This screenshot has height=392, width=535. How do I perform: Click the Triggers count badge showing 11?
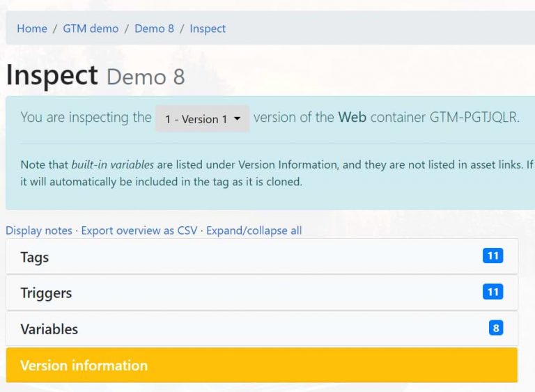tap(493, 292)
